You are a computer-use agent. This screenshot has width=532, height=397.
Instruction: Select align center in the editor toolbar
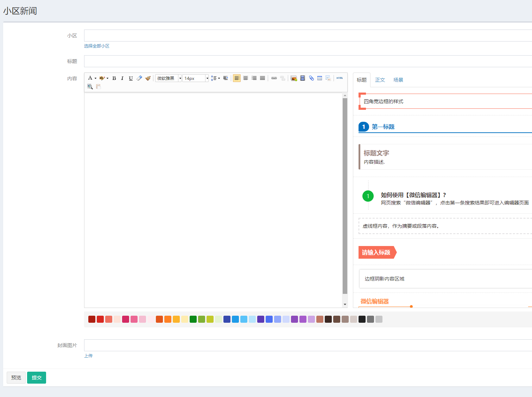tap(246, 78)
